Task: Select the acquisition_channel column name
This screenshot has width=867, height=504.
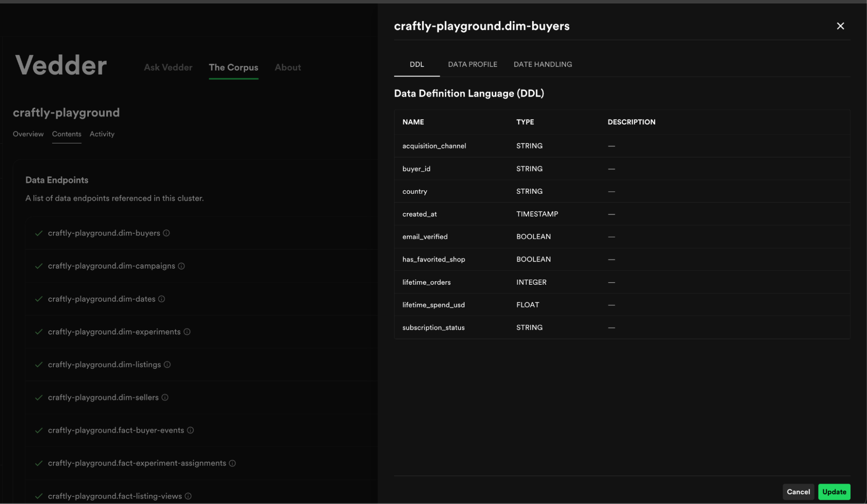Action: pyautogui.click(x=434, y=146)
